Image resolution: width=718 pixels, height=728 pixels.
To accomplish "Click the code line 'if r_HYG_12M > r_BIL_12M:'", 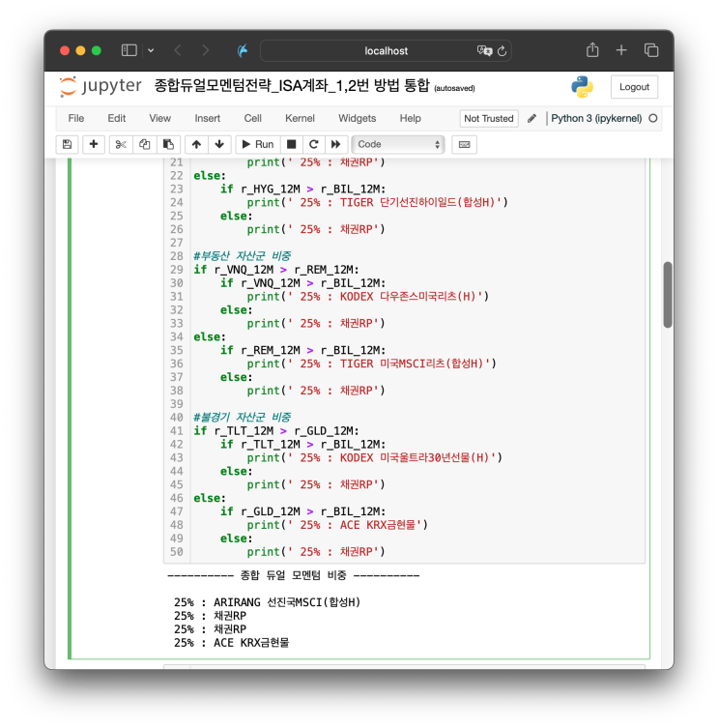I will (x=302, y=189).
